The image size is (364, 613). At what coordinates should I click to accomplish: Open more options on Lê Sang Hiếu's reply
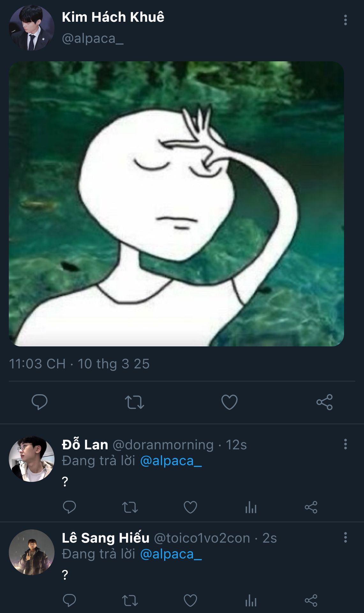(x=345, y=537)
